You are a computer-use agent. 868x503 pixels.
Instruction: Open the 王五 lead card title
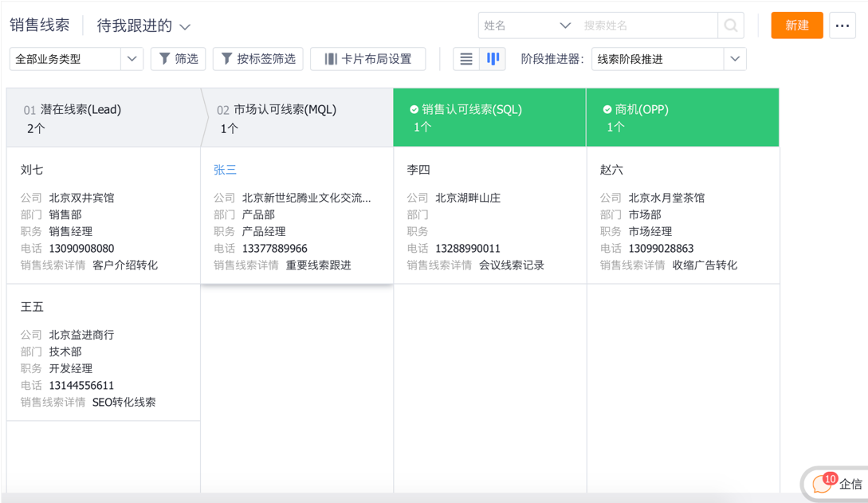click(x=32, y=307)
